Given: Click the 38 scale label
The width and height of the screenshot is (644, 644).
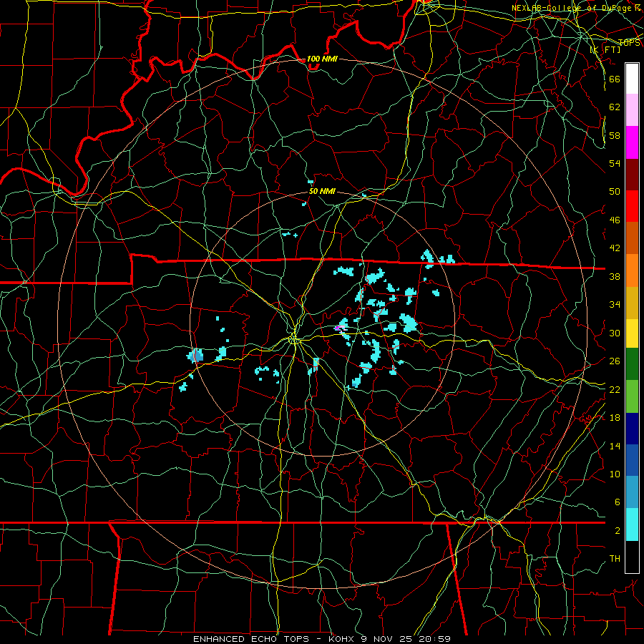Looking at the screenshot, I should click(x=615, y=276).
